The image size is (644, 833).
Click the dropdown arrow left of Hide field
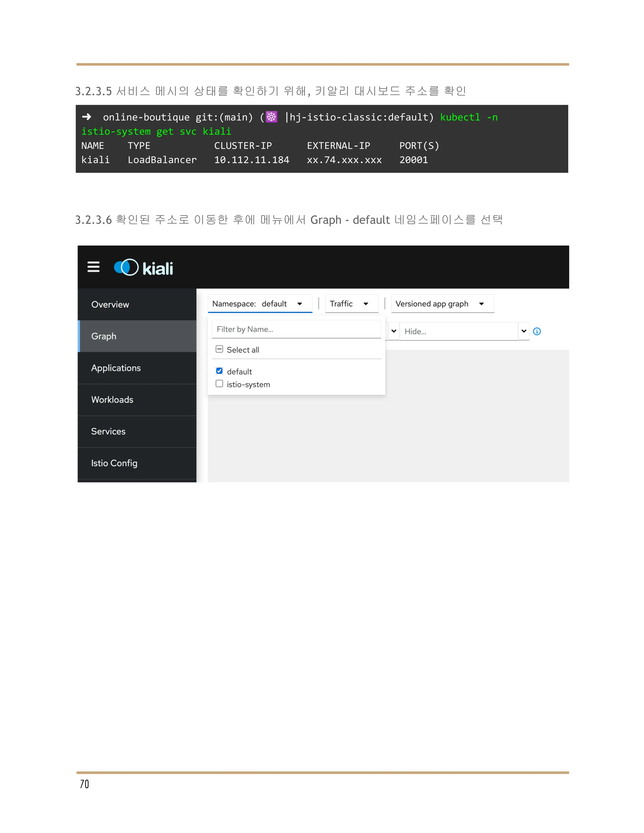point(394,331)
